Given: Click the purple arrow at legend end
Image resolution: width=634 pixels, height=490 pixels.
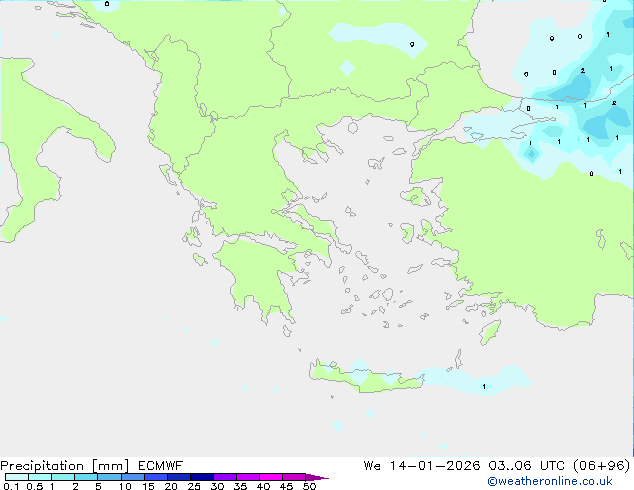Looking at the screenshot, I should coord(317,477).
